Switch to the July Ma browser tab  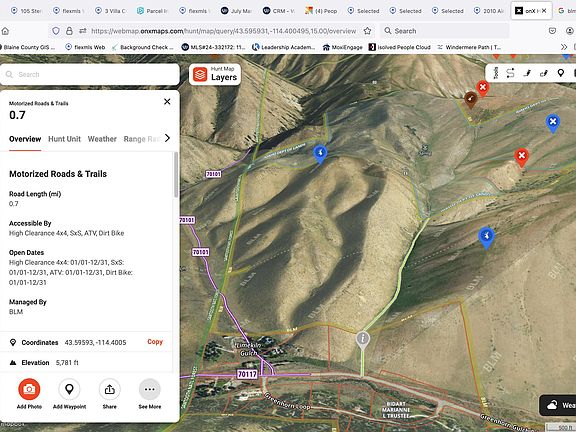[237, 11]
